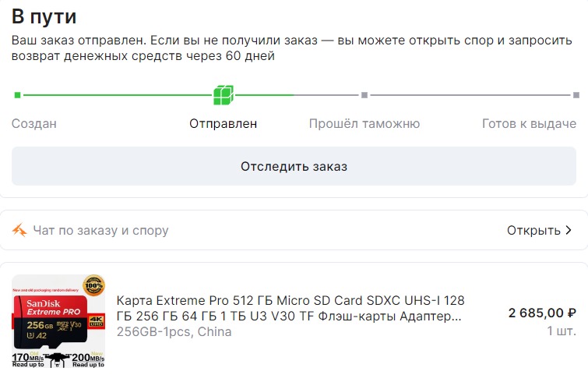
Task: Click the 256GB-1pcs, China variant text
Action: coord(174,332)
